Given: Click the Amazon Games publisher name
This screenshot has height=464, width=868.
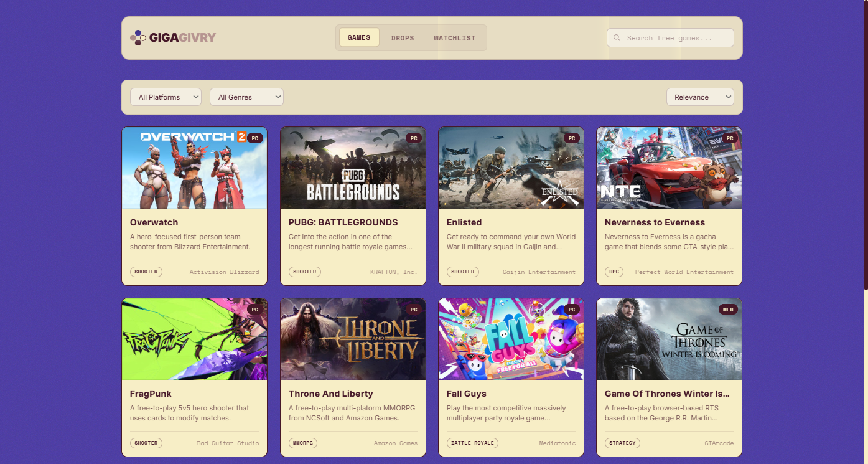Looking at the screenshot, I should pos(396,443).
